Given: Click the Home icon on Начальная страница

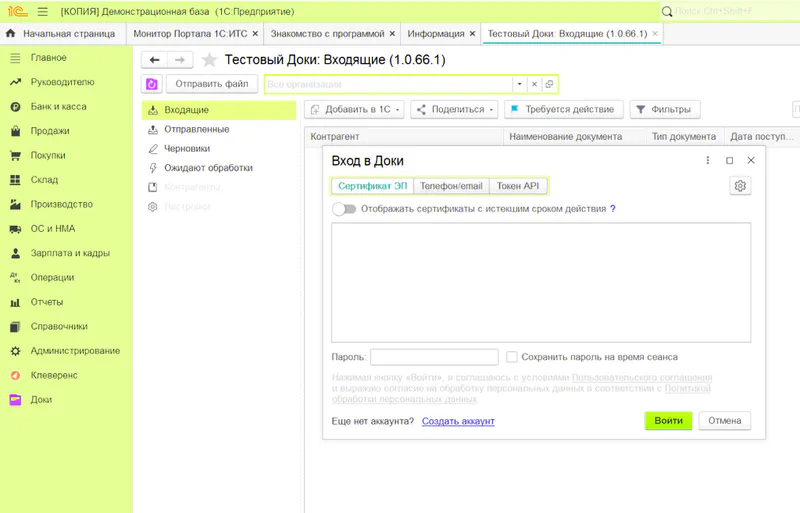Looking at the screenshot, I should pos(11,34).
